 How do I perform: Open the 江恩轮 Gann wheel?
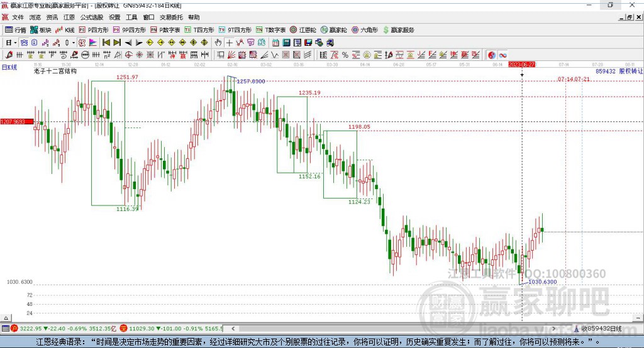tap(303, 30)
